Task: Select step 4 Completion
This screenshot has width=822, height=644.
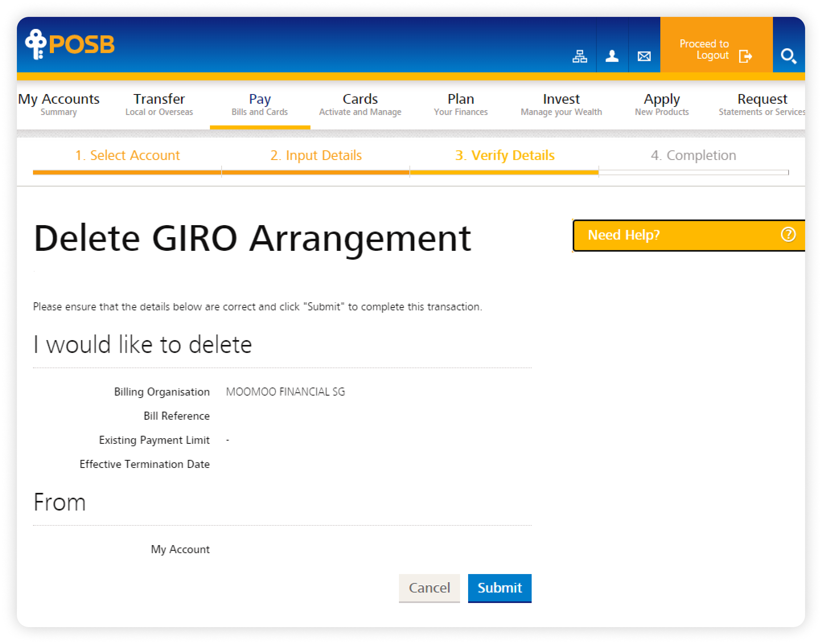Action: (x=694, y=155)
